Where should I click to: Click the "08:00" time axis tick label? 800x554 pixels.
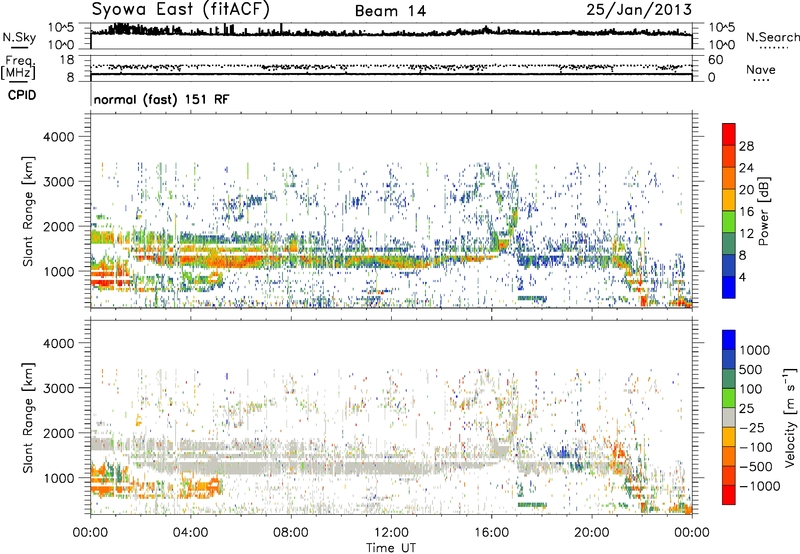tap(290, 533)
